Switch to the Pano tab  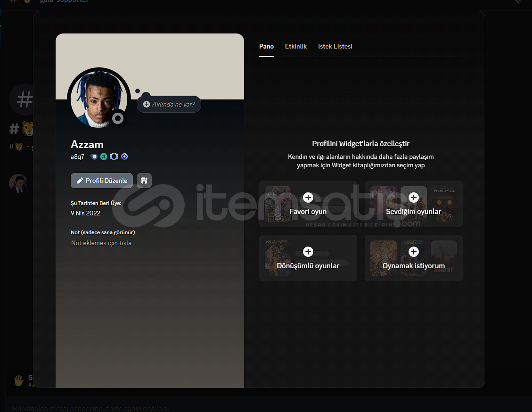point(266,46)
